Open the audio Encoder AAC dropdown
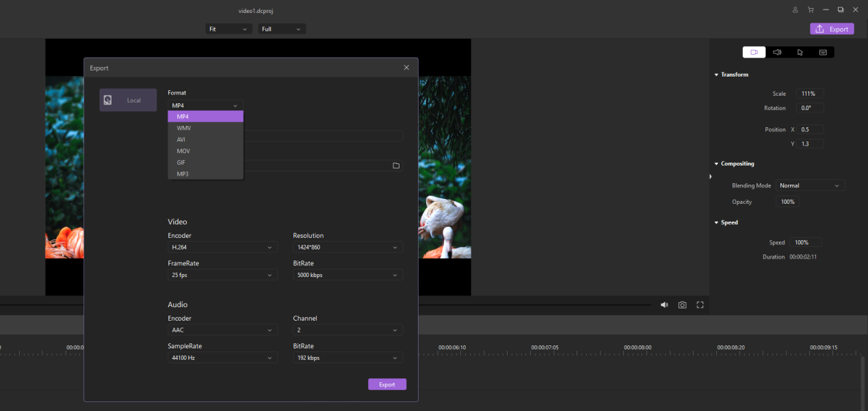This screenshot has width=868, height=411. [223, 330]
